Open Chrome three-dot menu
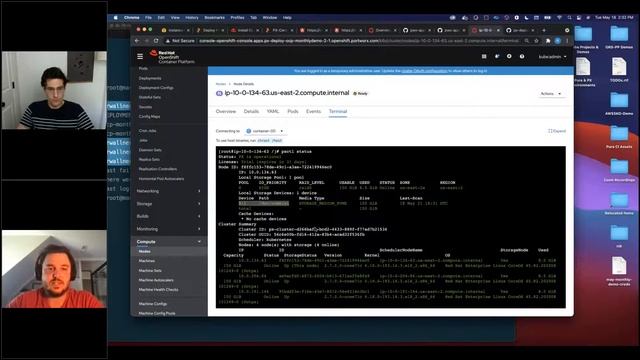640x360 pixels. click(x=567, y=41)
